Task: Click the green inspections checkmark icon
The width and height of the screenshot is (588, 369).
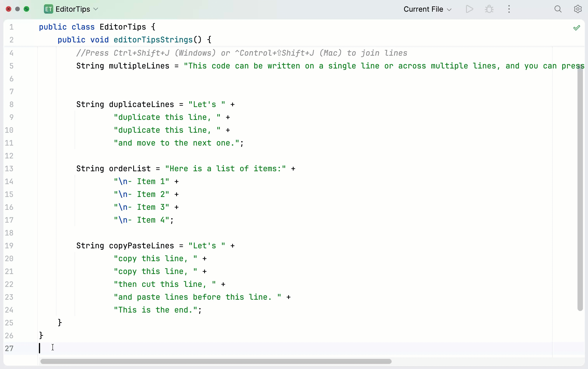Action: [577, 28]
